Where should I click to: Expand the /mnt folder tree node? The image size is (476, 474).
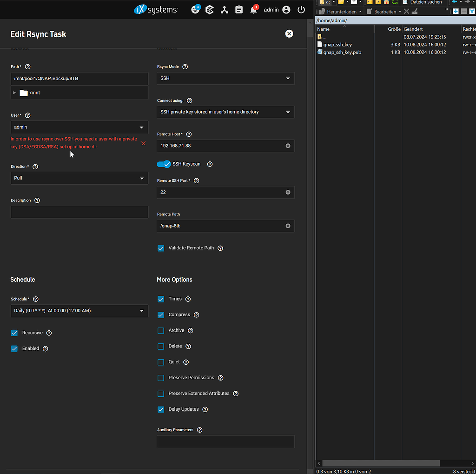point(14,93)
